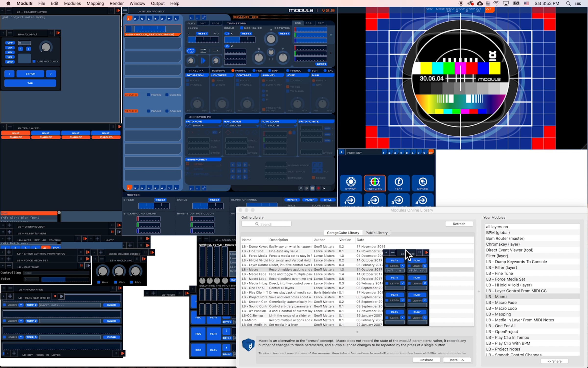
Task: Choose live input 1 media slot
Action: (x=351, y=200)
